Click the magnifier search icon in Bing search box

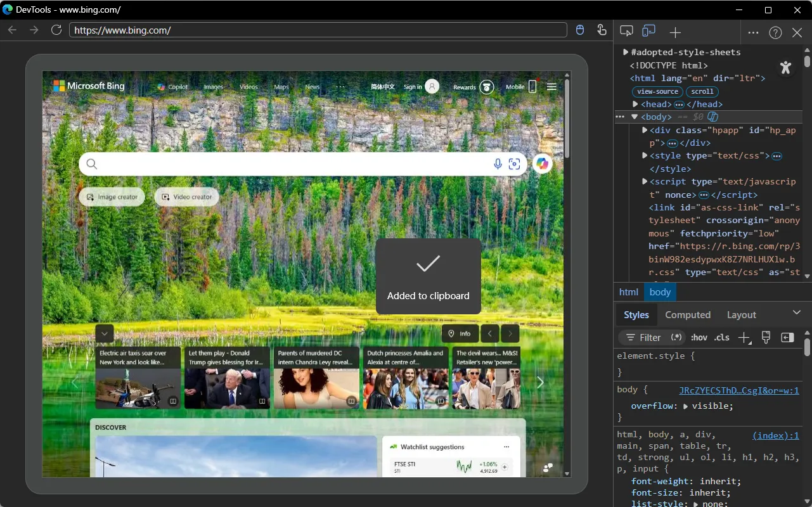click(92, 164)
